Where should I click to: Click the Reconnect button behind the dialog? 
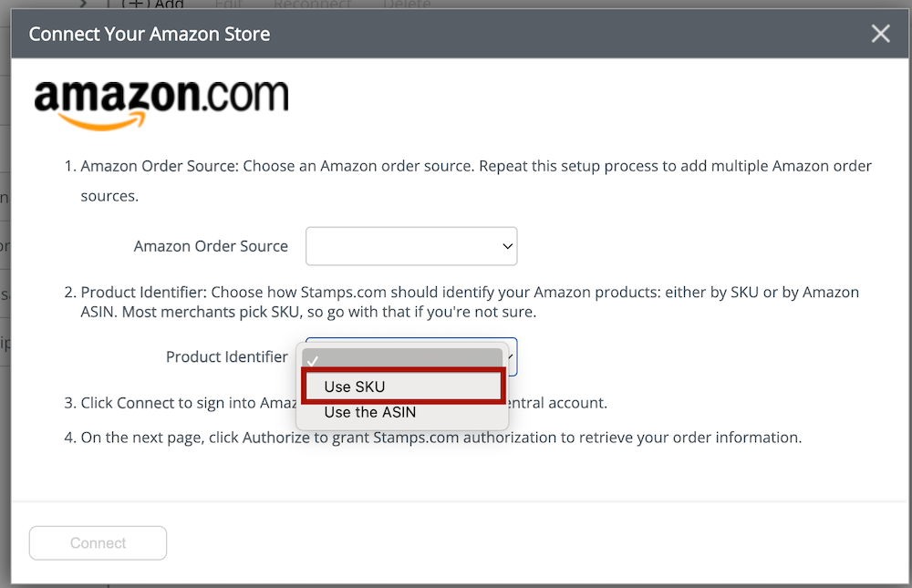coord(312,5)
